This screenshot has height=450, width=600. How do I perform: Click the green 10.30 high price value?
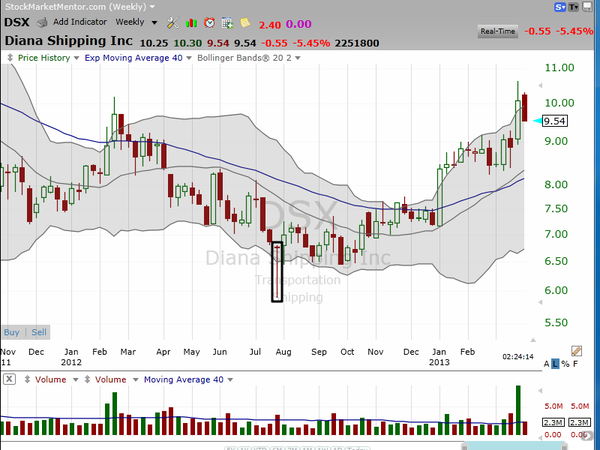coord(188,43)
